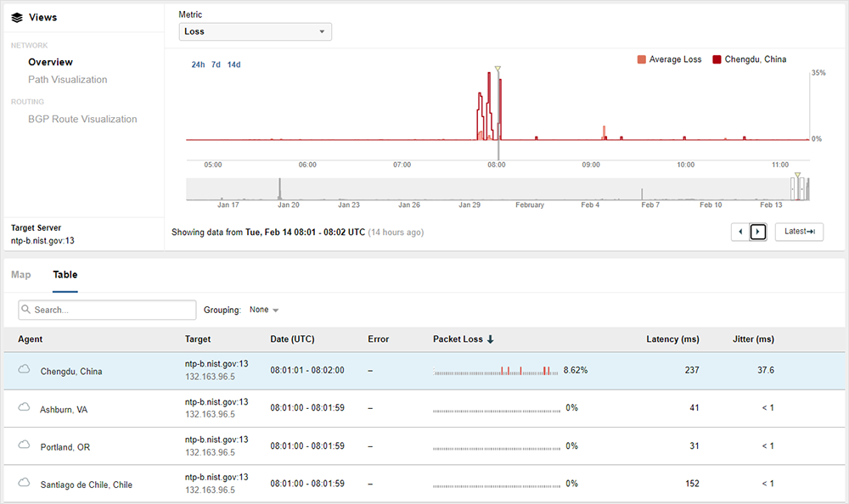Viewport: 849px width, 504px height.
Task: Click the agent Search input field
Action: [x=107, y=310]
